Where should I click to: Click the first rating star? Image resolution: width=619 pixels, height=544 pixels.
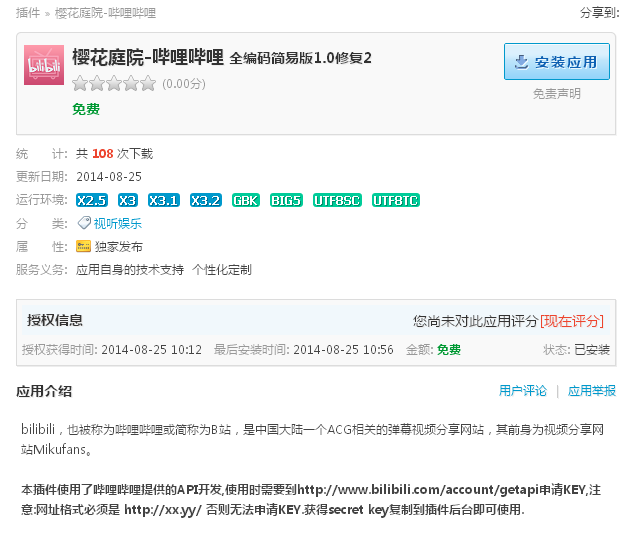point(80,84)
